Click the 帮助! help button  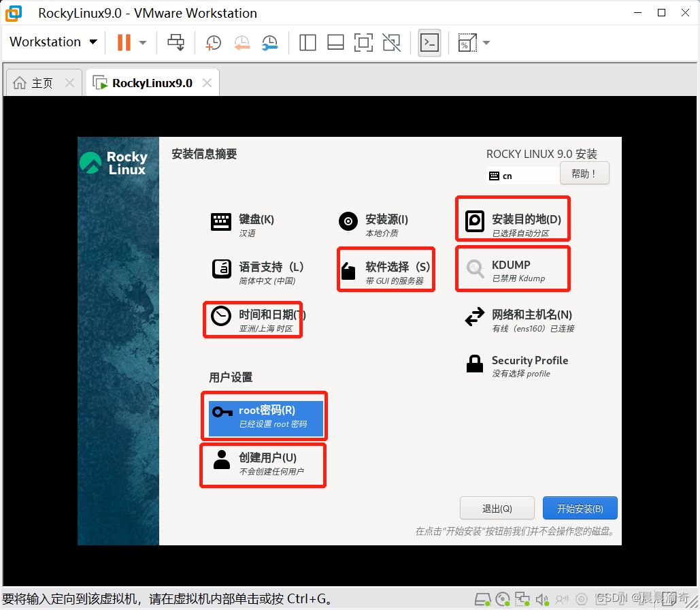pos(584,174)
